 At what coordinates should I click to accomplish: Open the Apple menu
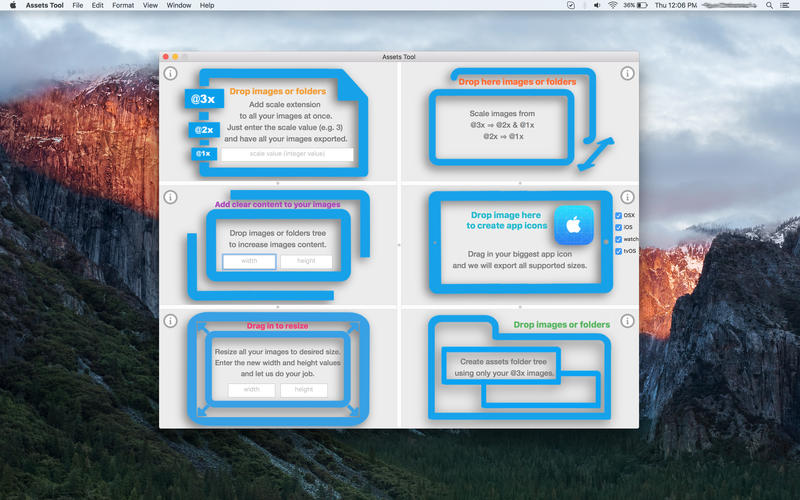pos(13,5)
